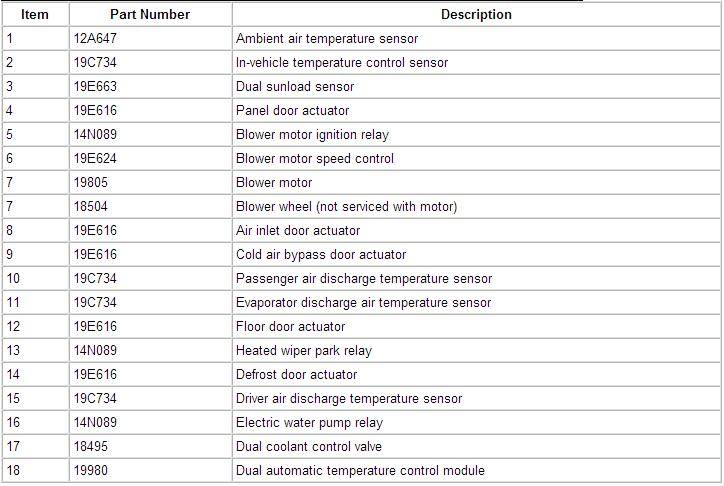Viewport: 724px width, 486px height.
Task: Select the Dual sunload sensor description
Action: (x=295, y=87)
